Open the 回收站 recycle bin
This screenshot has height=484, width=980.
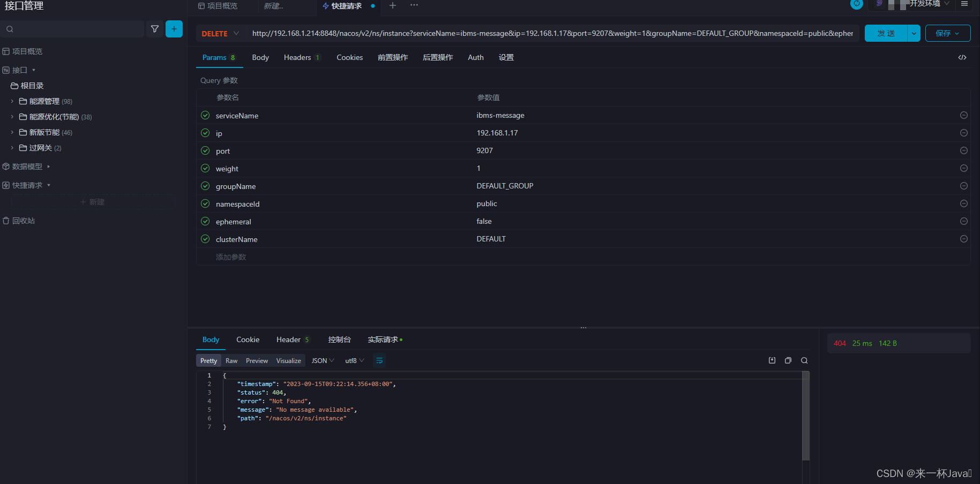[x=19, y=221]
